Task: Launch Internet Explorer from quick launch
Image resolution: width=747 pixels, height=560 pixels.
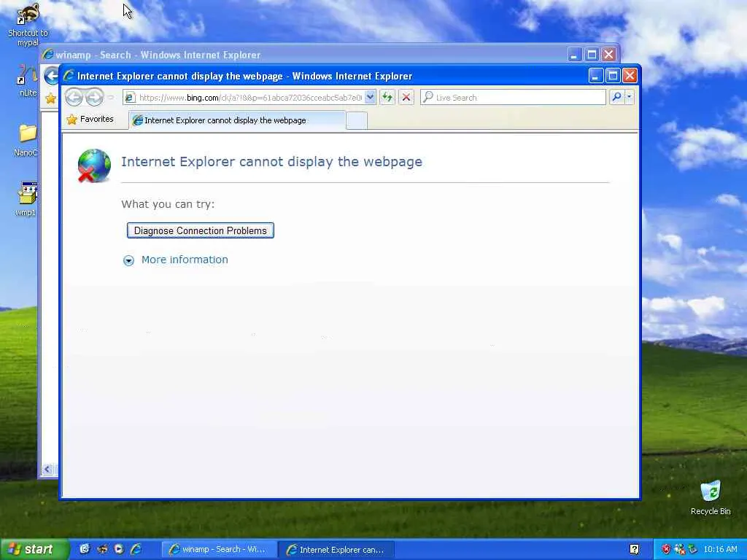Action: (x=136, y=549)
